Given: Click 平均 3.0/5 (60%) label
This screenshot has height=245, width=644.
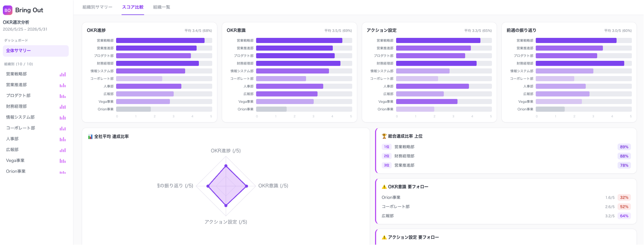Looking at the screenshot, I should coord(618,31).
